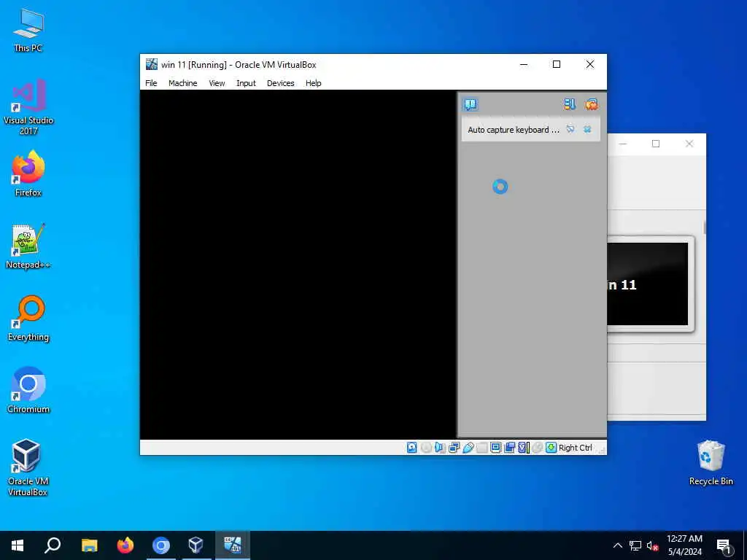The height and width of the screenshot is (560, 747).
Task: Select the Recycle Bin desktop icon
Action: click(x=711, y=463)
